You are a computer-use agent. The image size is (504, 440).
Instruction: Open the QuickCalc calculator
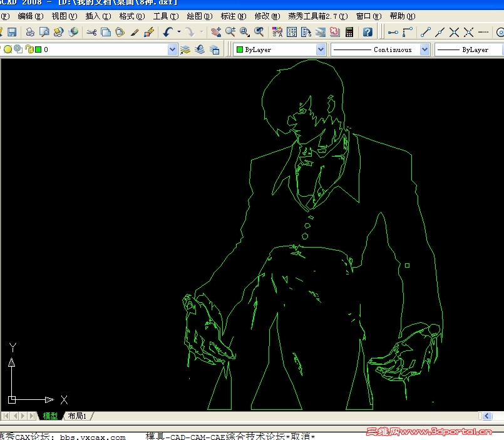pyautogui.click(x=349, y=32)
